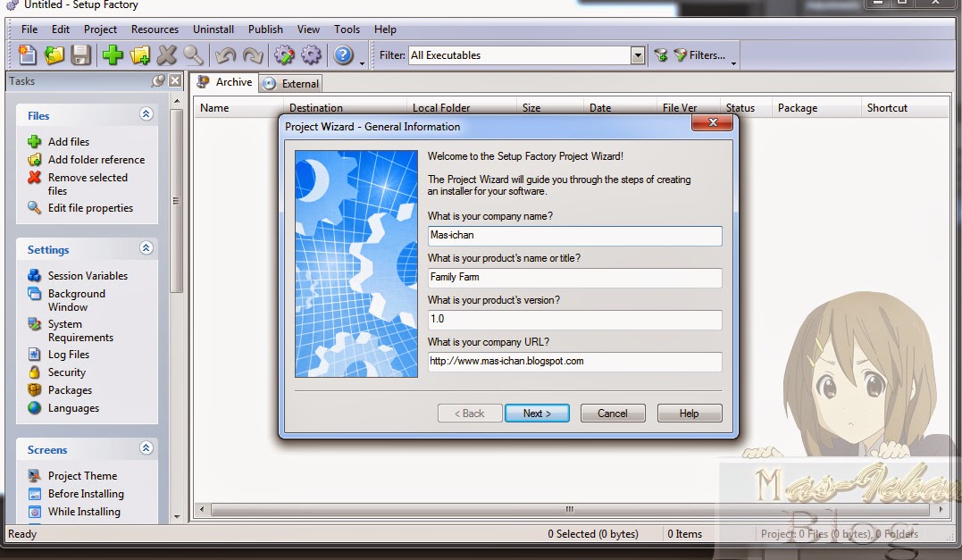Screen dimensions: 962x560
Task: Click the product version field '1.0'
Action: [x=575, y=320]
